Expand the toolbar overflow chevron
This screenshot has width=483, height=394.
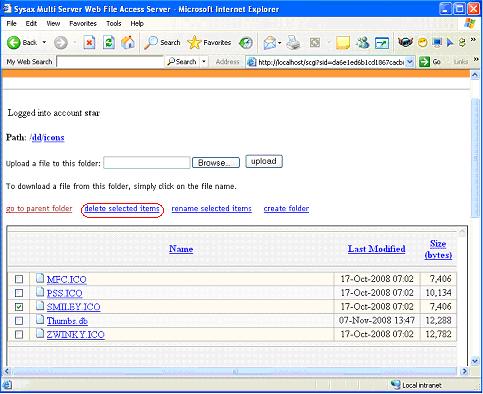click(473, 40)
